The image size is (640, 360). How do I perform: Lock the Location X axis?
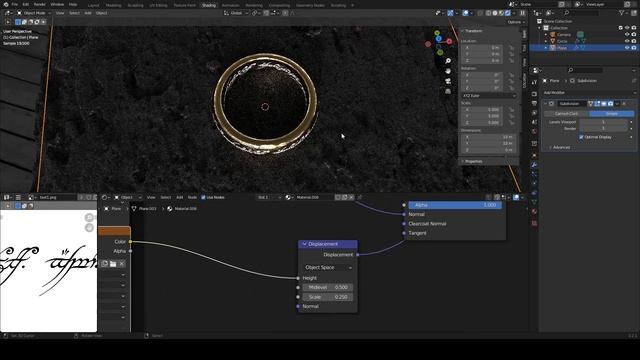tap(511, 47)
